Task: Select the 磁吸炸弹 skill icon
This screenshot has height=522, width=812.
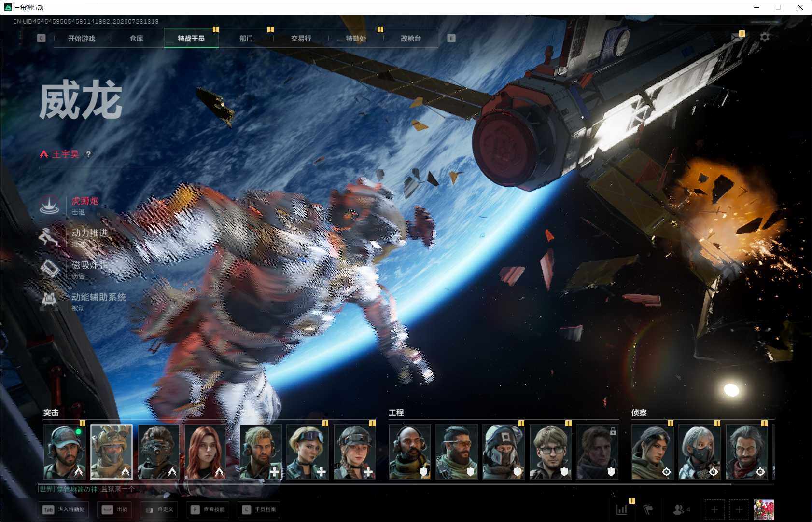Action: [x=49, y=269]
